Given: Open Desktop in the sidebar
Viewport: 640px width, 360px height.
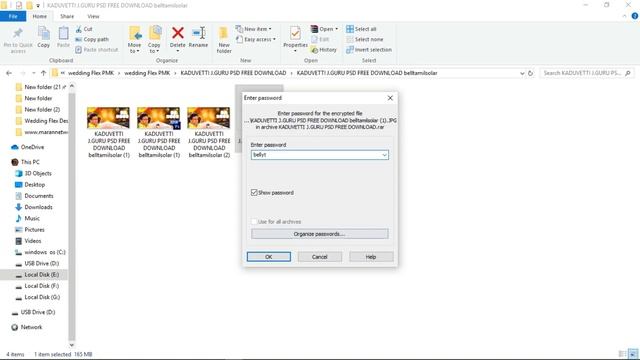Looking at the screenshot, I should pos(35,185).
